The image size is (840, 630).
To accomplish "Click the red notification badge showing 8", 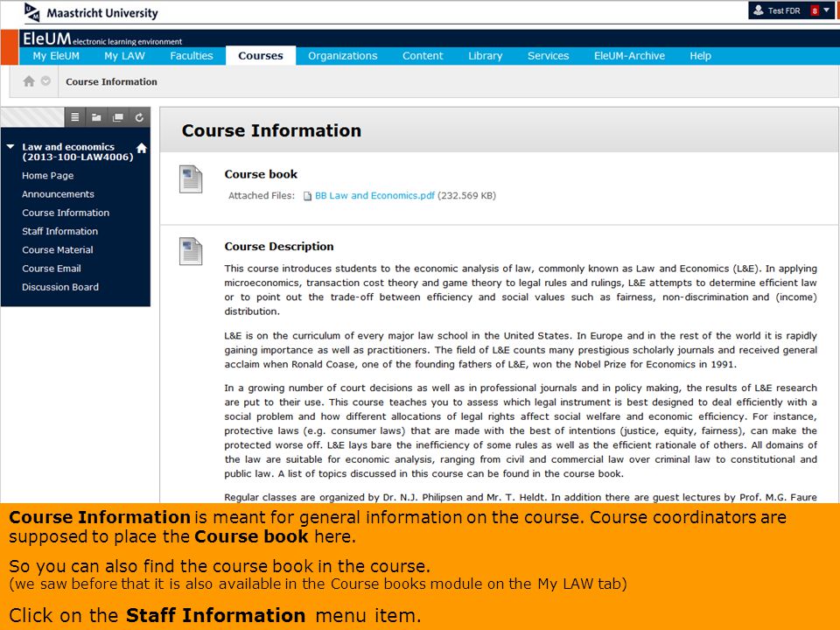I will 815,10.
